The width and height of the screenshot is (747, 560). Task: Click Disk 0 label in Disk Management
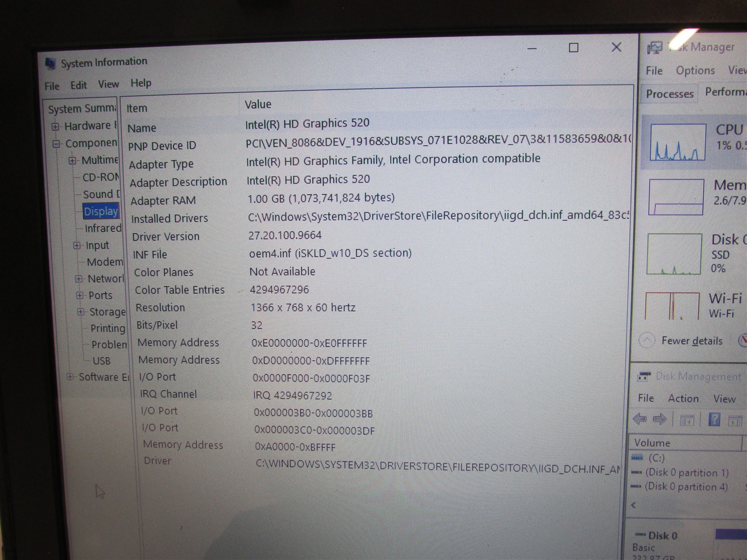pos(662,536)
